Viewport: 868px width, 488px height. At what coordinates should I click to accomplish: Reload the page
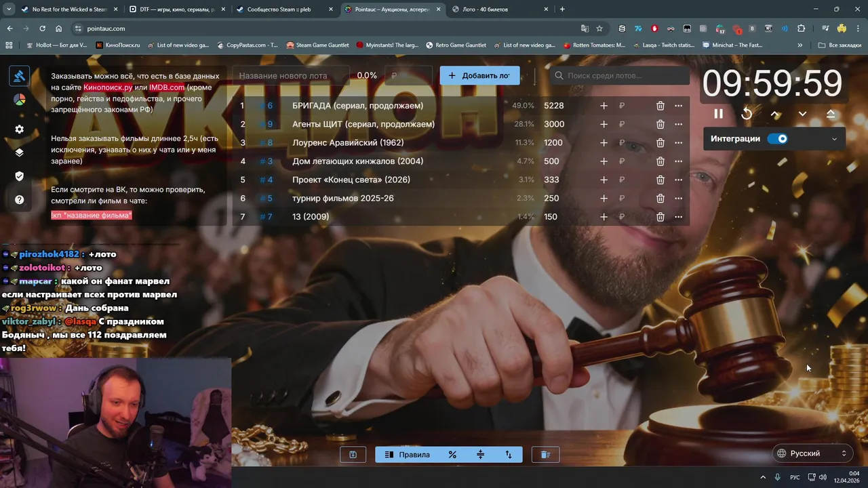click(42, 28)
